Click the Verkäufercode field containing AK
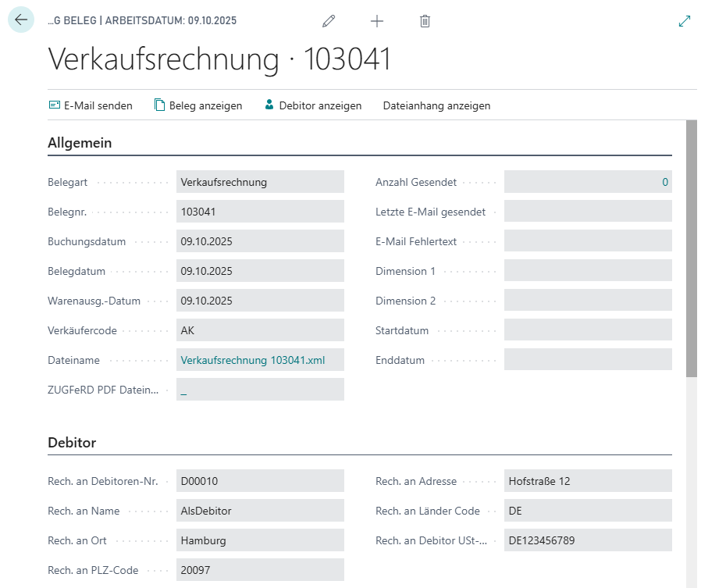The height and width of the screenshot is (588, 726). pyautogui.click(x=260, y=330)
